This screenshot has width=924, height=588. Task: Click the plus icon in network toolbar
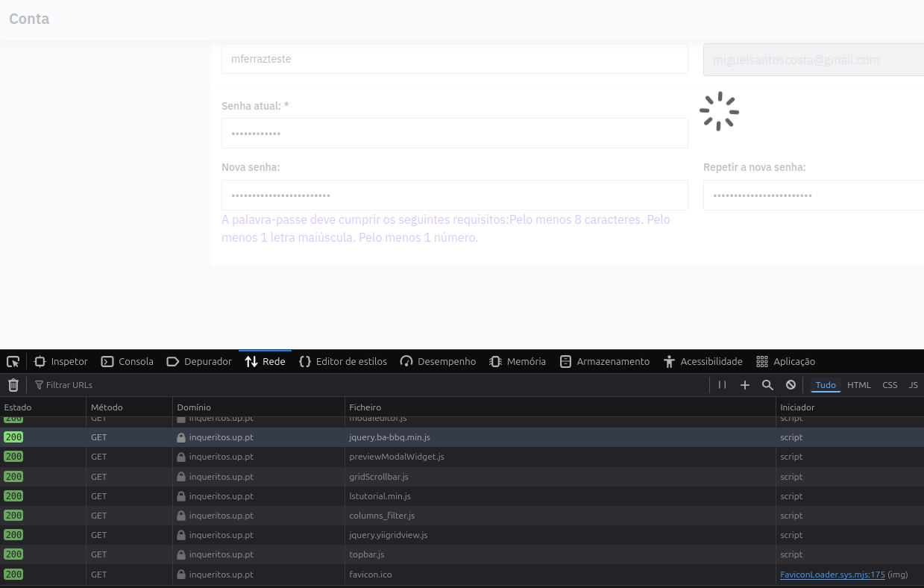pos(744,385)
